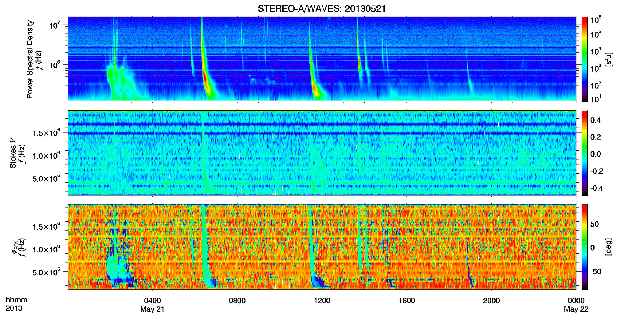Click the Power Spectral Density axis label

click(x=30, y=59)
